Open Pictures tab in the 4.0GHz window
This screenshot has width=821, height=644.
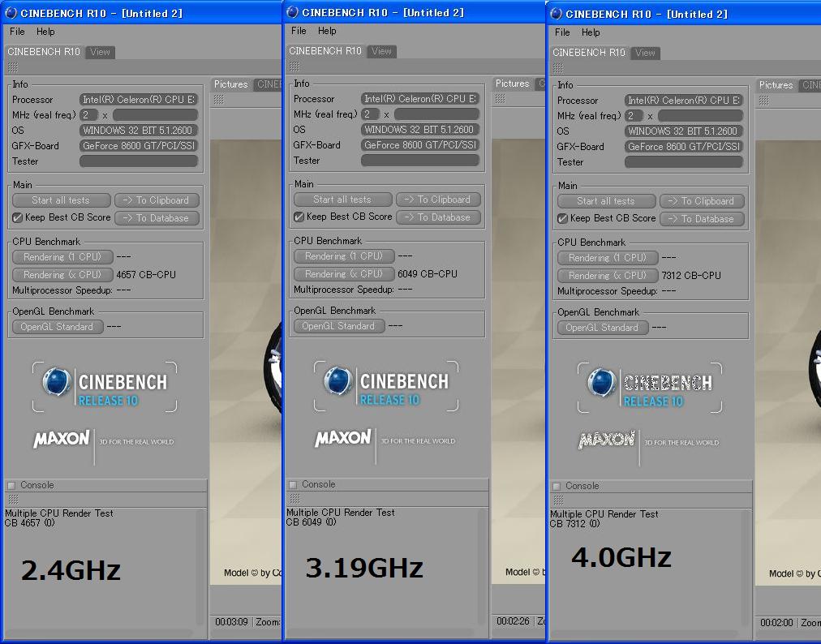click(776, 85)
